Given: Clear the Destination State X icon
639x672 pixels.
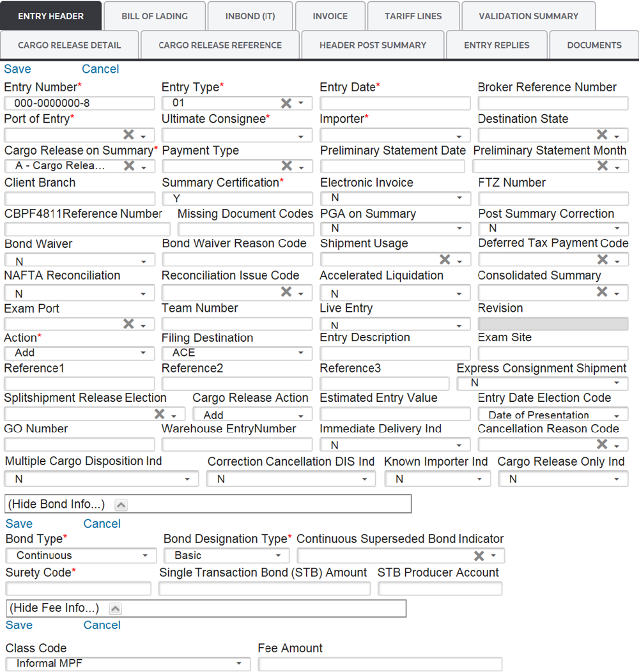Looking at the screenshot, I should pyautogui.click(x=602, y=135).
